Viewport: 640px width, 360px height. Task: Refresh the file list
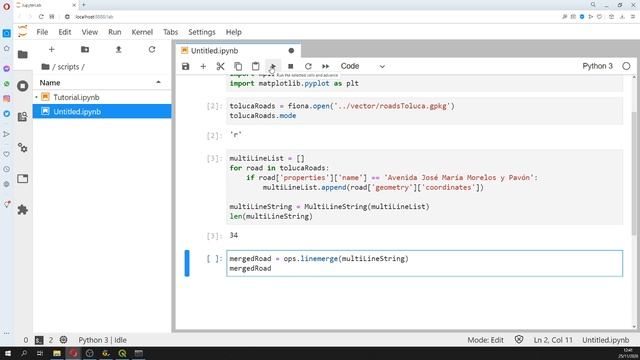[152, 49]
